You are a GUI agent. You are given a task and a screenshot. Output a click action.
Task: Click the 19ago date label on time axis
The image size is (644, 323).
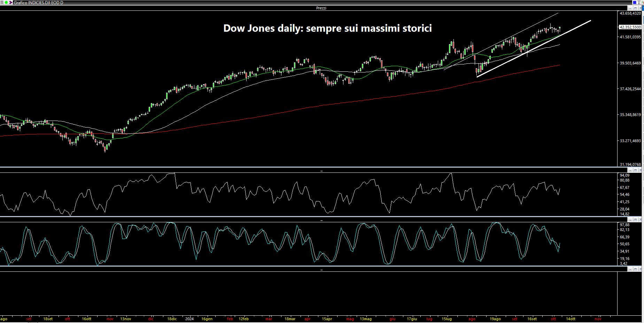point(495,319)
